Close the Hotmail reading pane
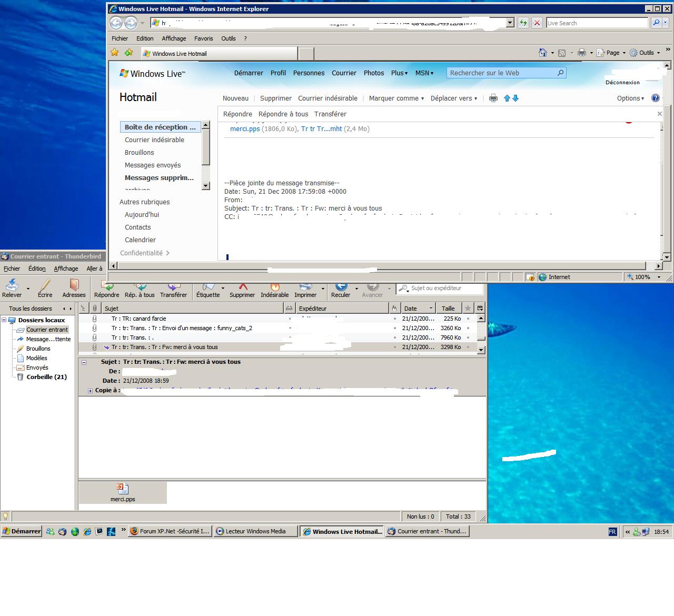The height and width of the screenshot is (616, 674). tap(659, 114)
